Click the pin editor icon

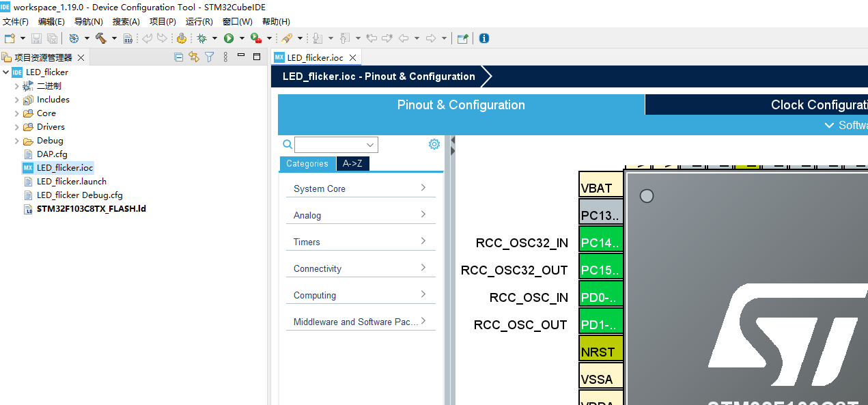click(x=462, y=38)
